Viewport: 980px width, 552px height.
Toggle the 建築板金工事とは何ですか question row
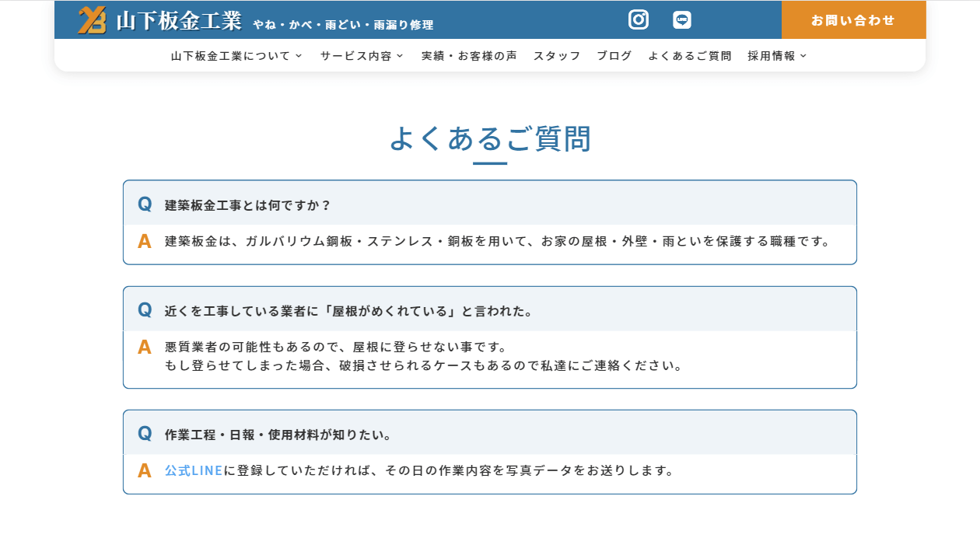coord(490,205)
